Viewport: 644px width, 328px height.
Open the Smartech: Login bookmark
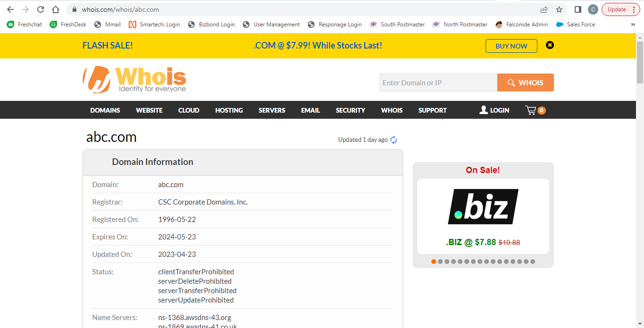pyautogui.click(x=154, y=25)
